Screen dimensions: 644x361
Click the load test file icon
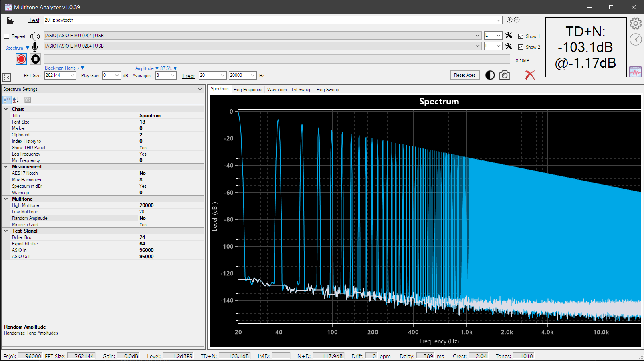(10, 20)
